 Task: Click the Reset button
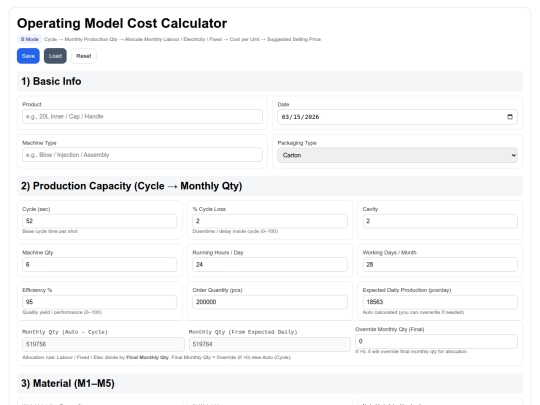tap(84, 56)
